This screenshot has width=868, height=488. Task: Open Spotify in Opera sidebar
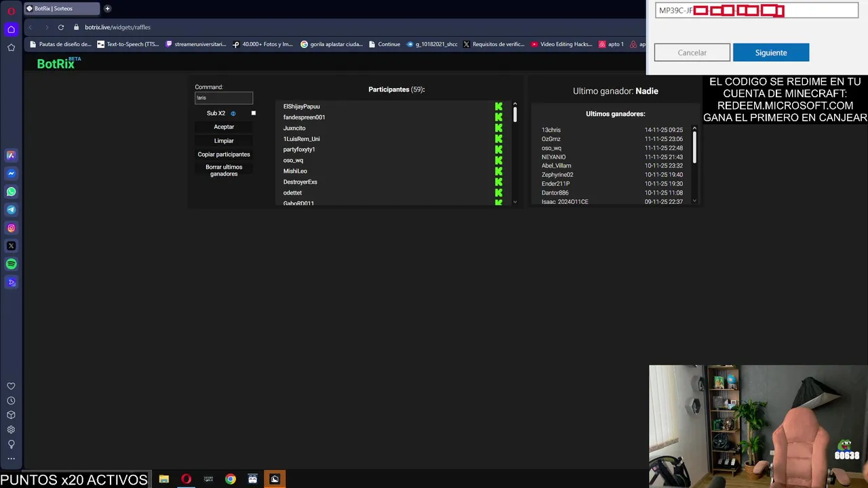11,264
